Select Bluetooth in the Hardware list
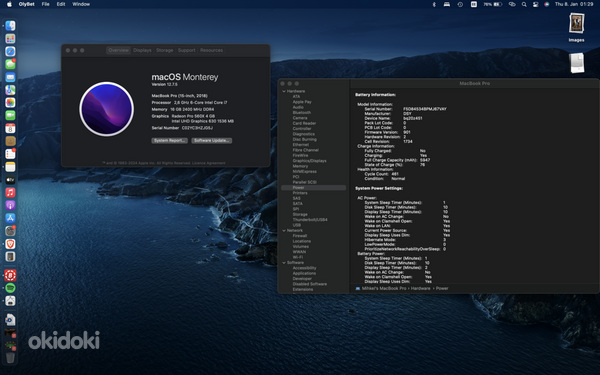 (x=302, y=112)
